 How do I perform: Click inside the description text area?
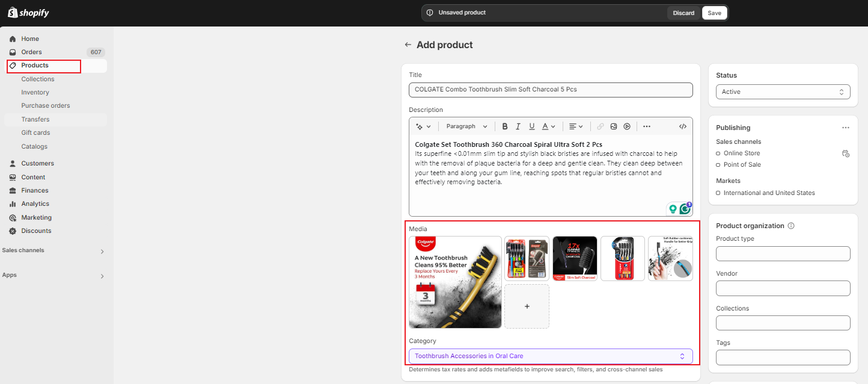[551, 176]
